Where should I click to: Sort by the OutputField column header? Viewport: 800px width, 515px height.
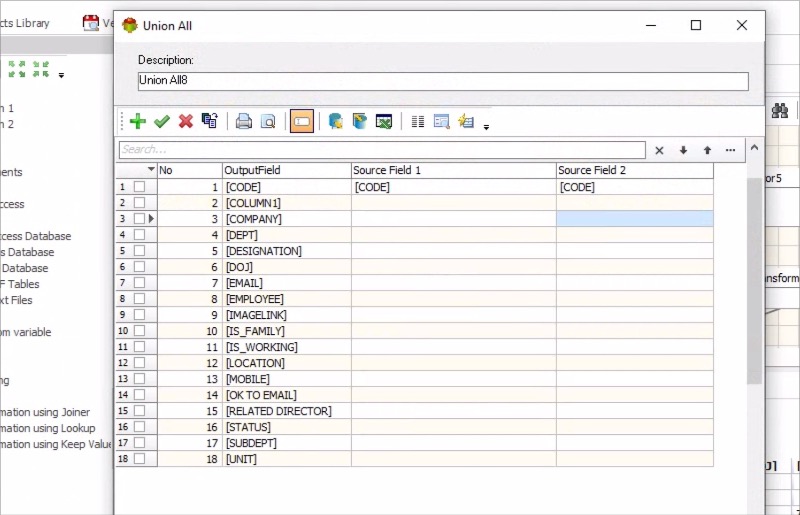[x=287, y=170]
